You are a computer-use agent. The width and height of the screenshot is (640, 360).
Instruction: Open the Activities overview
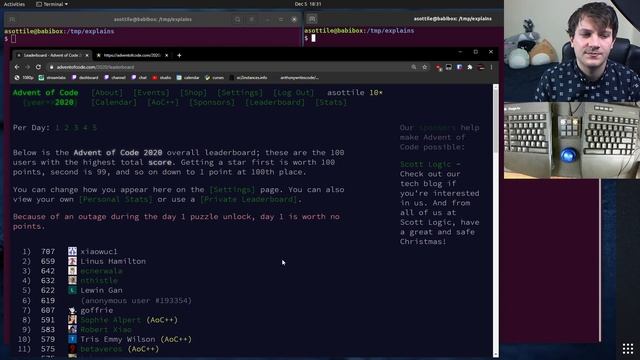point(14,4)
